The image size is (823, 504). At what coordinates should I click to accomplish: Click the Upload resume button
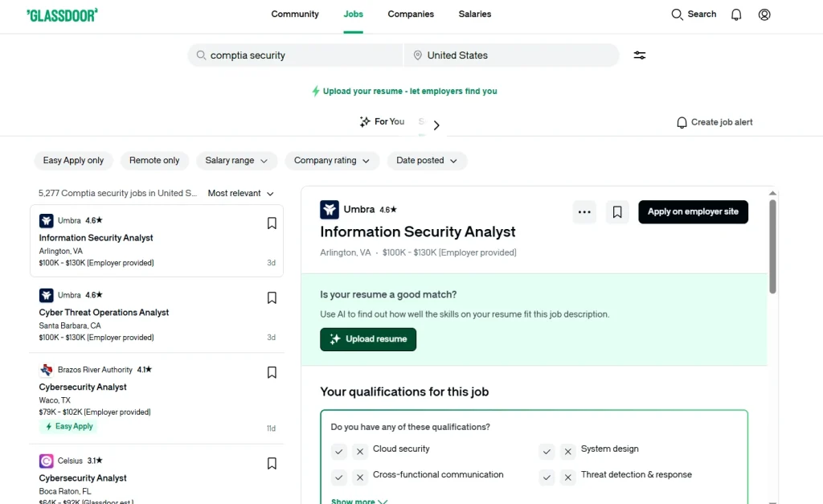(368, 339)
